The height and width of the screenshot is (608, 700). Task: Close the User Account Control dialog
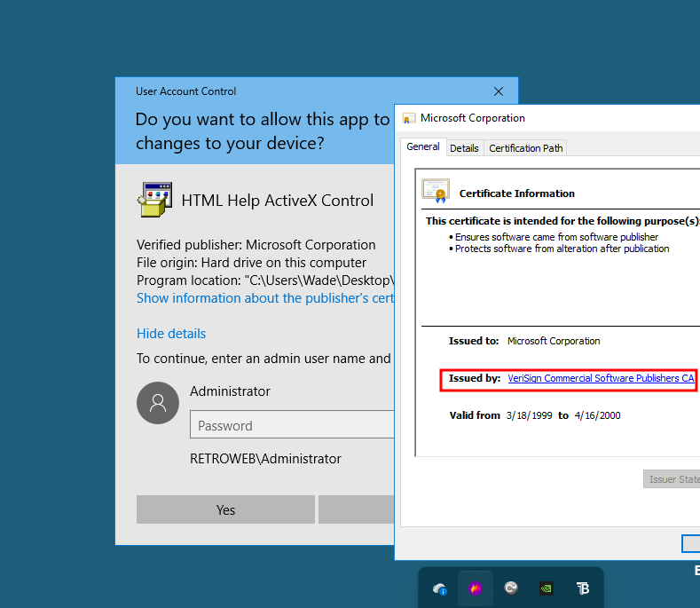(x=499, y=91)
